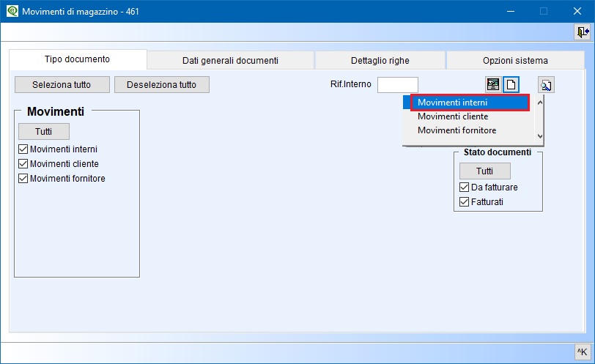The width and height of the screenshot is (595, 364).
Task: Click Seleziona tutto button
Action: pyautogui.click(x=62, y=84)
